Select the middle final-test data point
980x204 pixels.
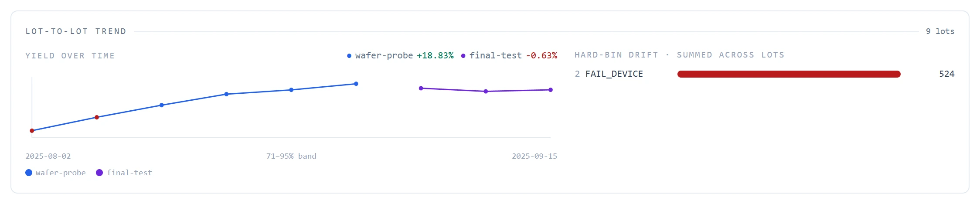point(486,91)
